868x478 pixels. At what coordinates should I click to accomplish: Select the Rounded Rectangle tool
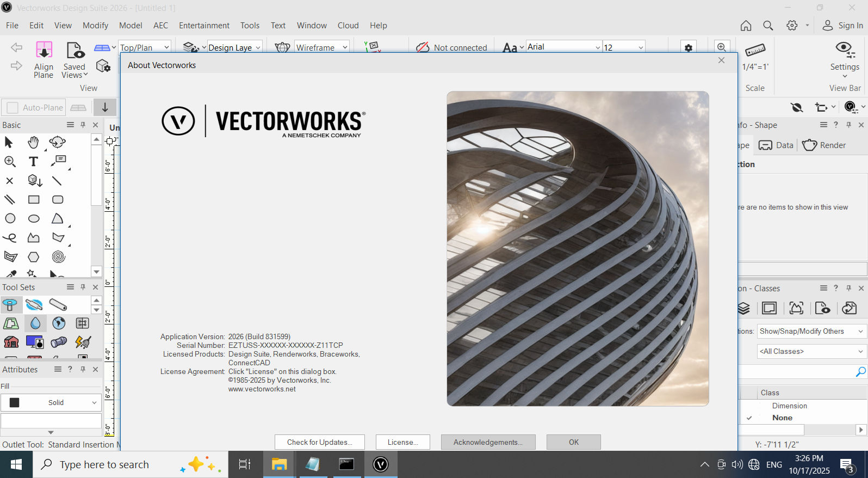58,200
